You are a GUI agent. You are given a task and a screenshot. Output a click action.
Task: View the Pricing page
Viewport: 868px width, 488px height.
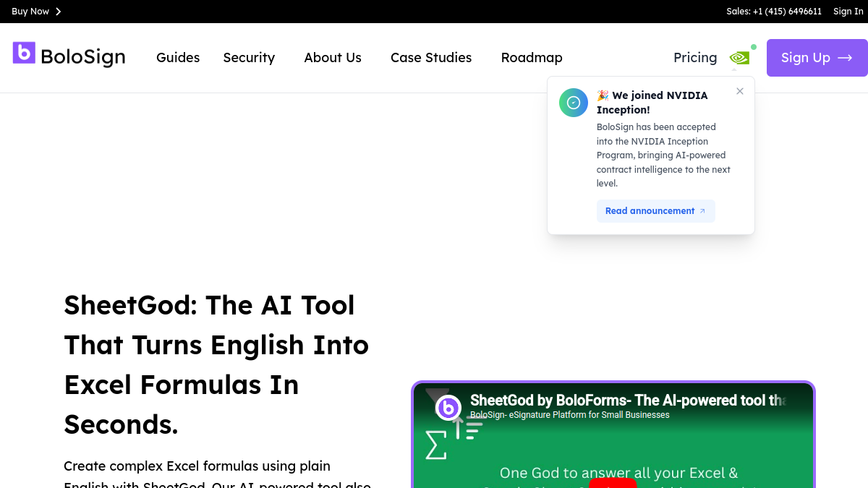[x=695, y=58]
